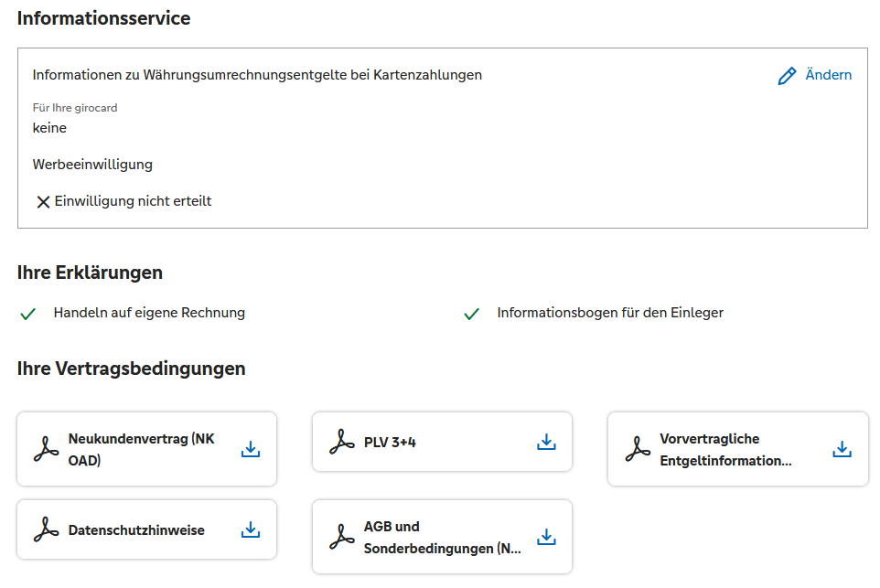Click the PDF icon for Vorvertragliche Entgeltinformation

click(x=638, y=449)
